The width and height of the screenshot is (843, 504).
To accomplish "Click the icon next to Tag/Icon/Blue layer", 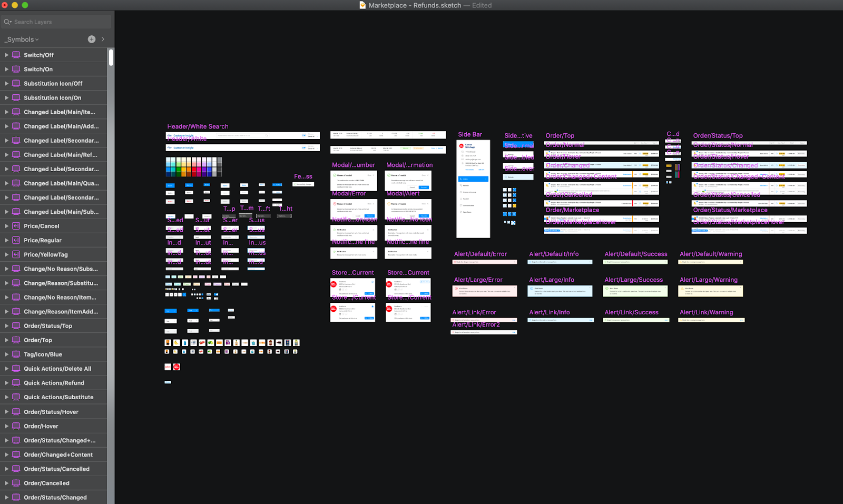I will coord(16,354).
